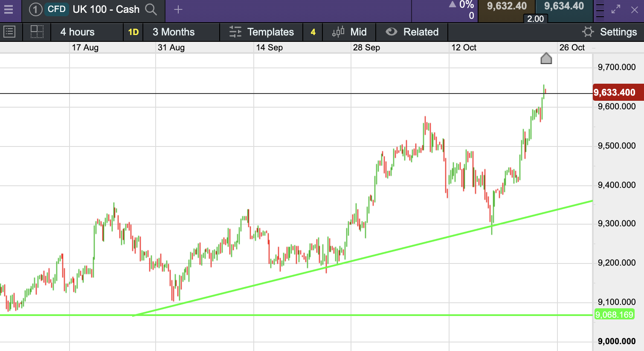
Task: Click the 9,400.000 axis label
Action: click(x=617, y=185)
